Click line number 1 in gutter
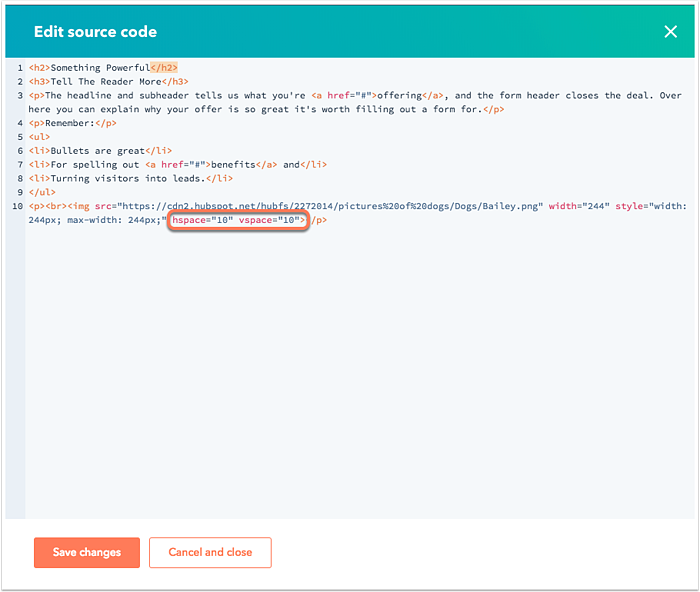Image resolution: width=700 pixels, height=592 pixels. click(x=20, y=68)
